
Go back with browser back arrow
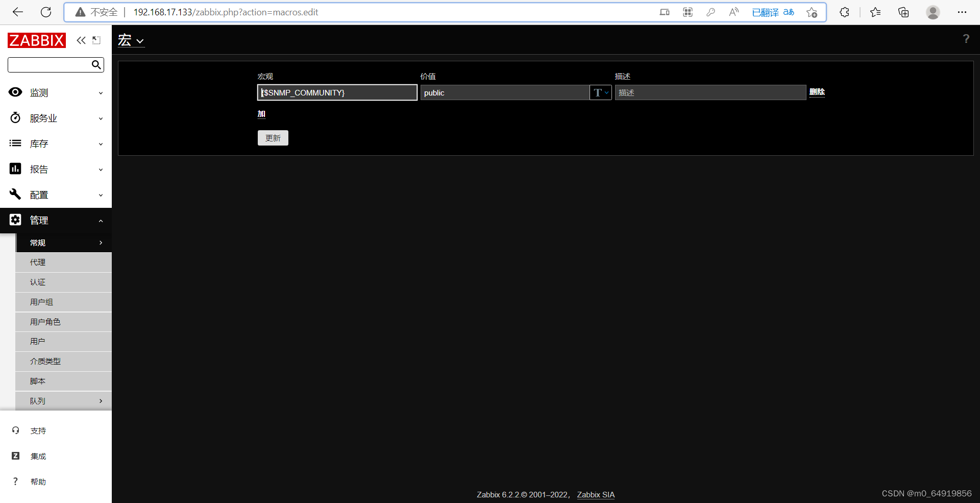coord(18,12)
